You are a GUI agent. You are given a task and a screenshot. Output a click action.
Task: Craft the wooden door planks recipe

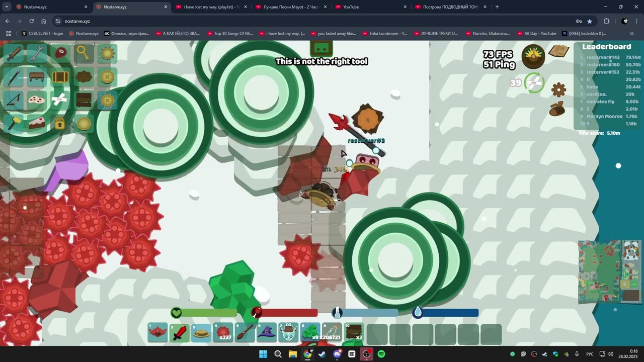point(84,100)
